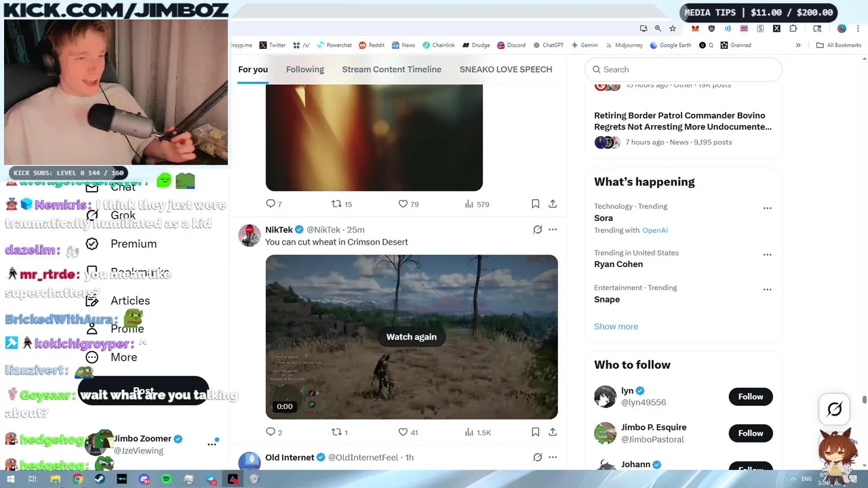The height and width of the screenshot is (488, 868).
Task: Open the Border Patrol Commander Bovino headline
Action: point(683,121)
